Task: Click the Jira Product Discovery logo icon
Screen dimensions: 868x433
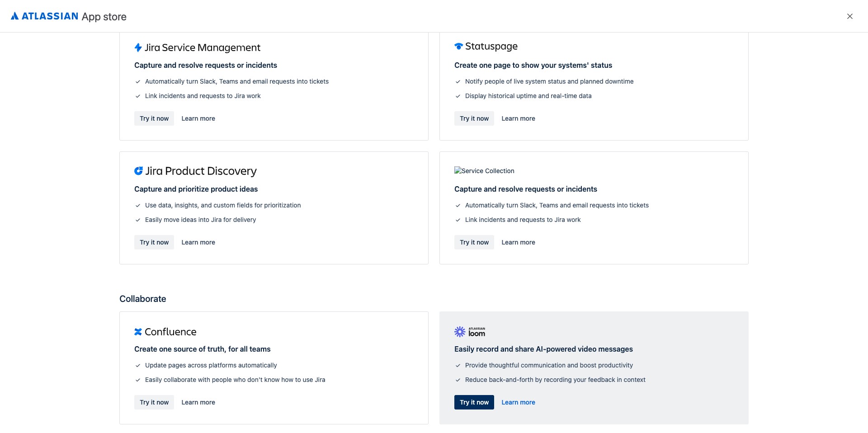Action: (138, 171)
